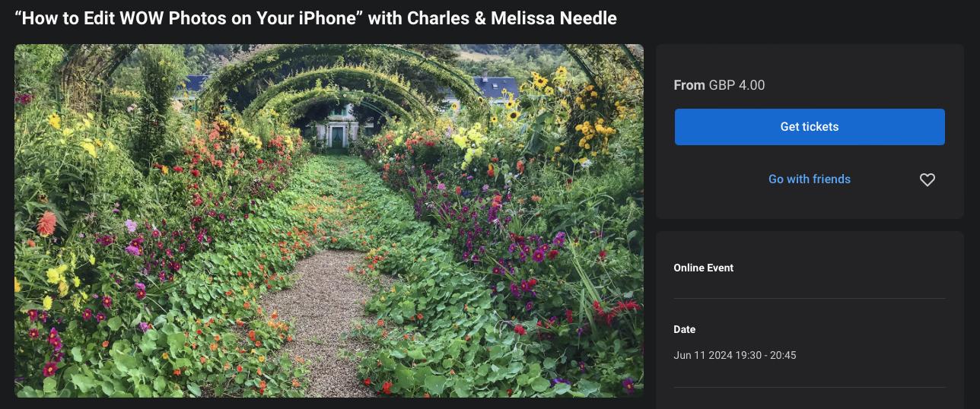Select the event title heading text
The width and height of the screenshot is (980, 409).
tap(316, 17)
